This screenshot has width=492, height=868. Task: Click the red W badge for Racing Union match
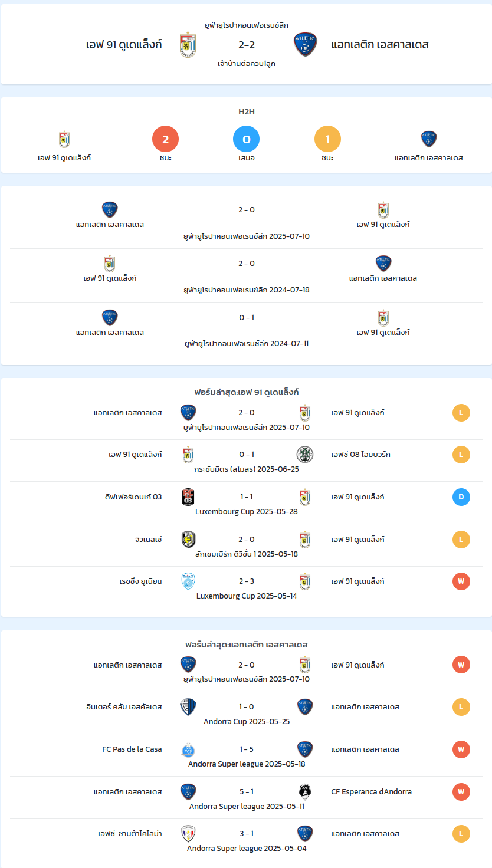tap(461, 582)
